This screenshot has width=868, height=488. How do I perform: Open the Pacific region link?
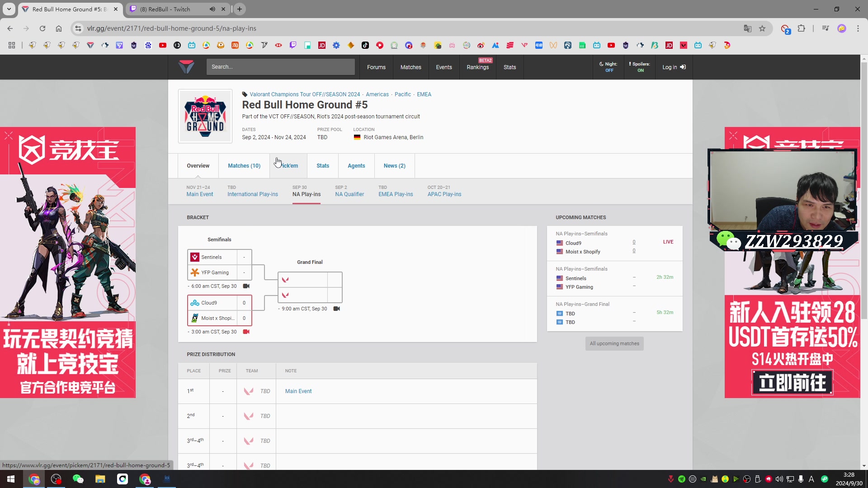coord(402,94)
